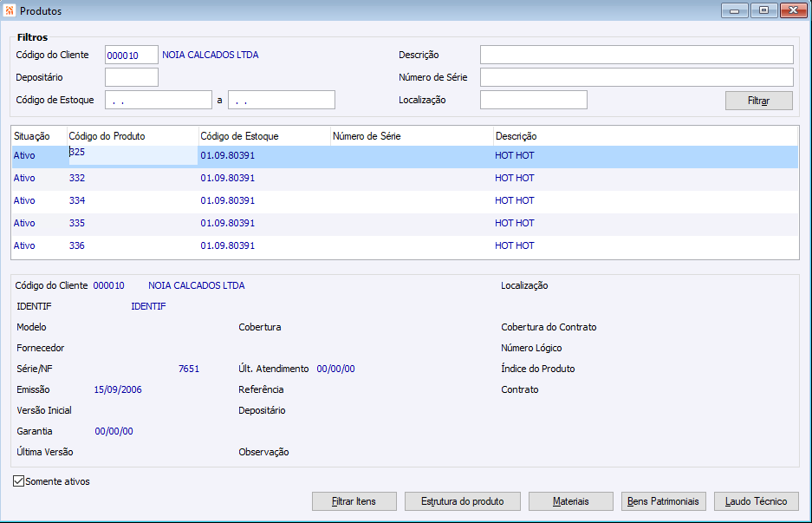Click HOT HOT description in the 336 row
812x523 pixels.
click(x=514, y=245)
